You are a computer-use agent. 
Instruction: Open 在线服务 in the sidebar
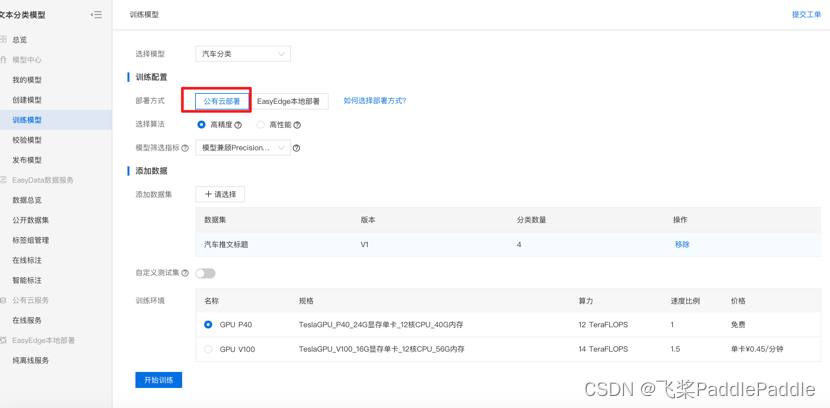pyautogui.click(x=27, y=320)
